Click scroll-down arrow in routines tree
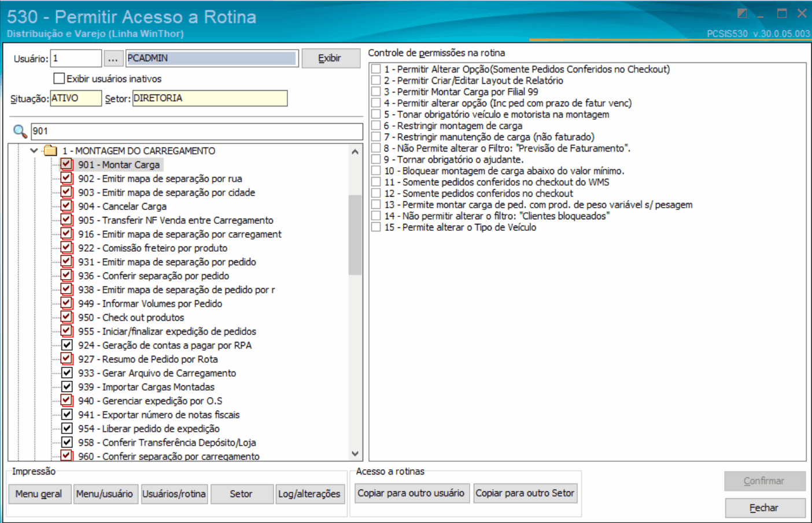Screen dimensions: 812x523 (x=355, y=454)
